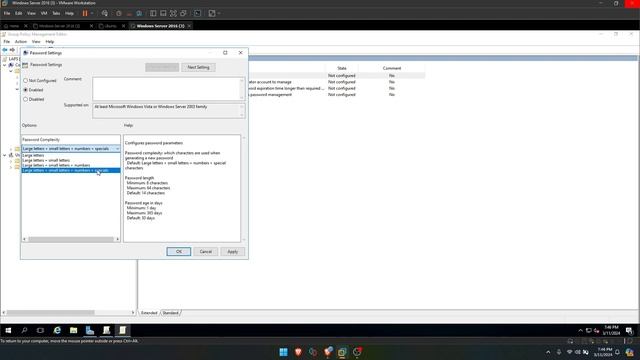Open the Group Policy editor Action menu

(x=20, y=42)
